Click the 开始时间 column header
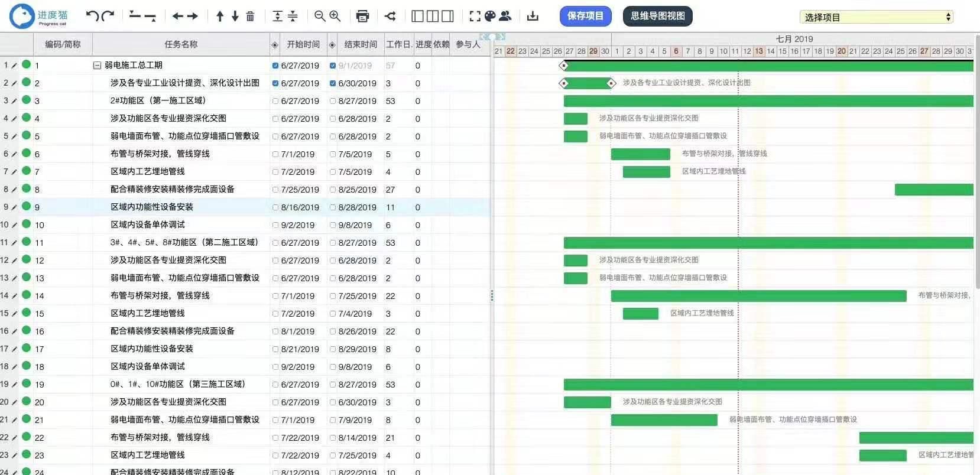Screen dimensions: 980x475 303,44
